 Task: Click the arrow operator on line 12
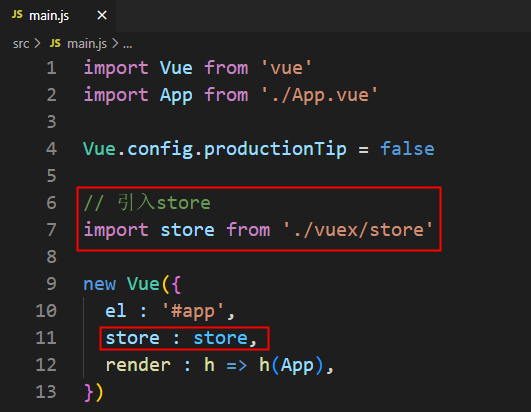(x=237, y=366)
